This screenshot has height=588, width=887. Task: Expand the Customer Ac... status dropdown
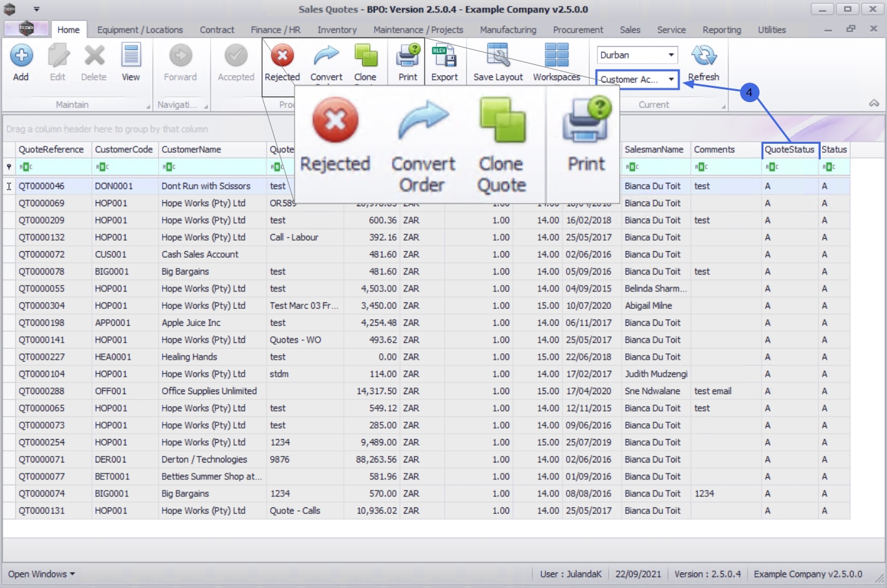(671, 79)
